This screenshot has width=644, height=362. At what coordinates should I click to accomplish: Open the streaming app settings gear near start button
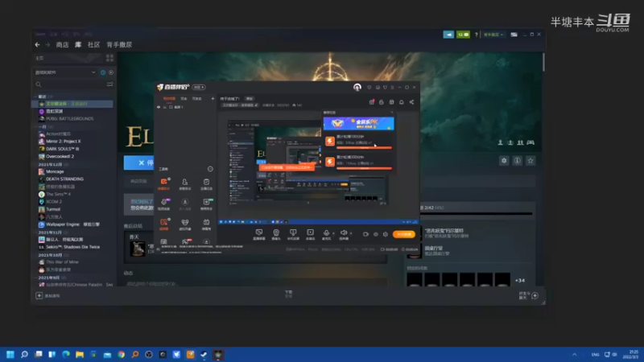click(386, 234)
